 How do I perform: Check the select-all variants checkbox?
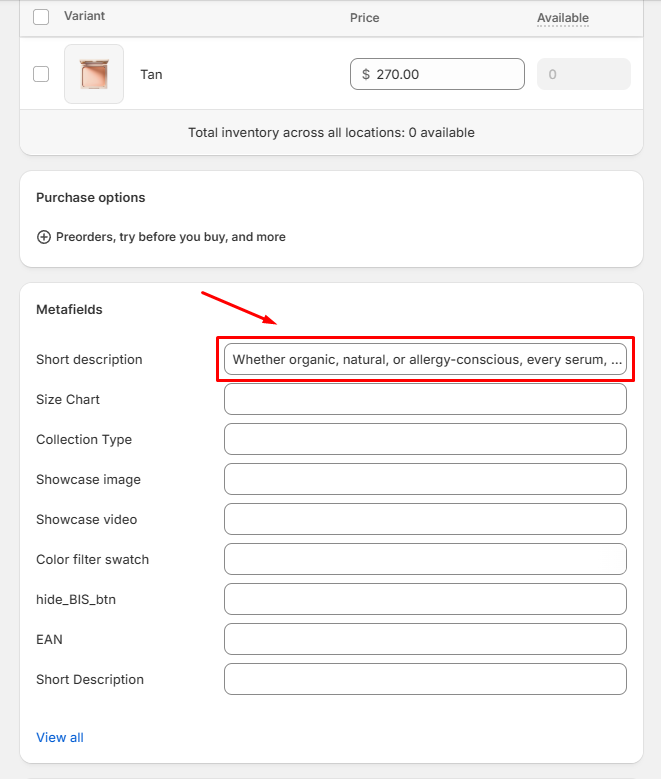(x=41, y=17)
